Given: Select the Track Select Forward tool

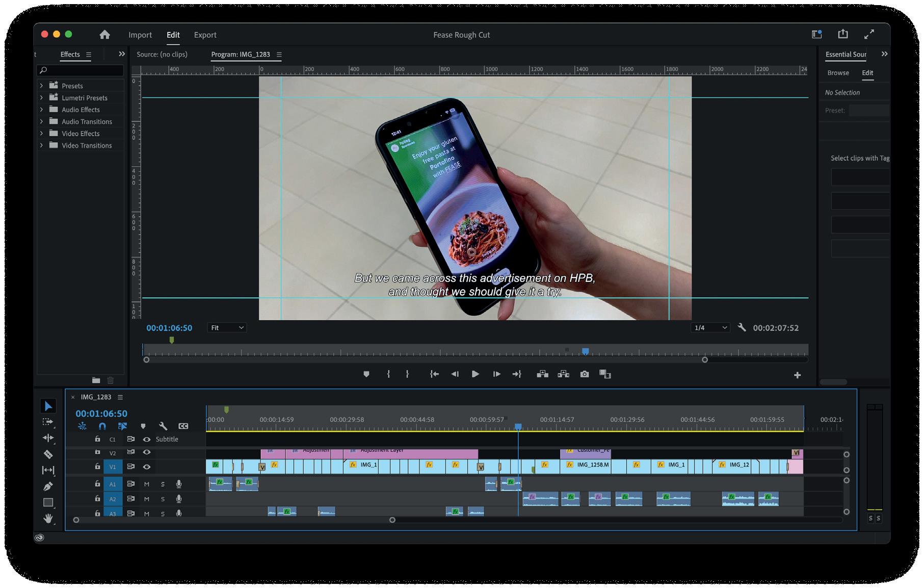Looking at the screenshot, I should (x=48, y=422).
